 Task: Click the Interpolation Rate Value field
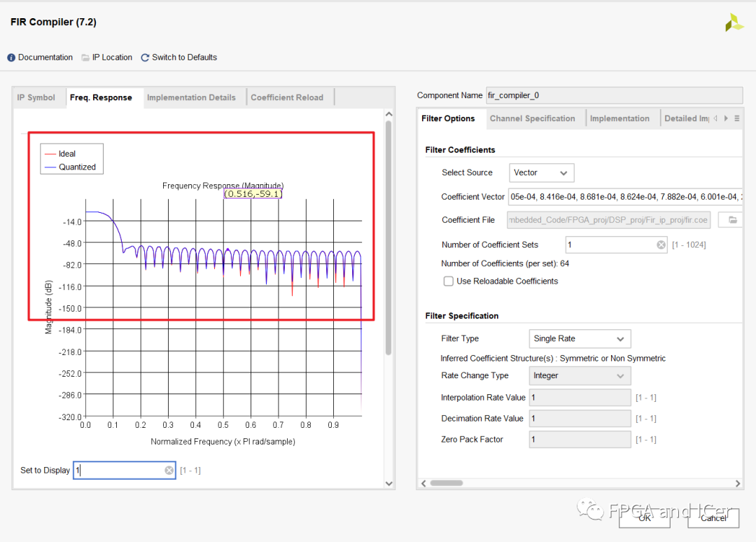pos(580,397)
